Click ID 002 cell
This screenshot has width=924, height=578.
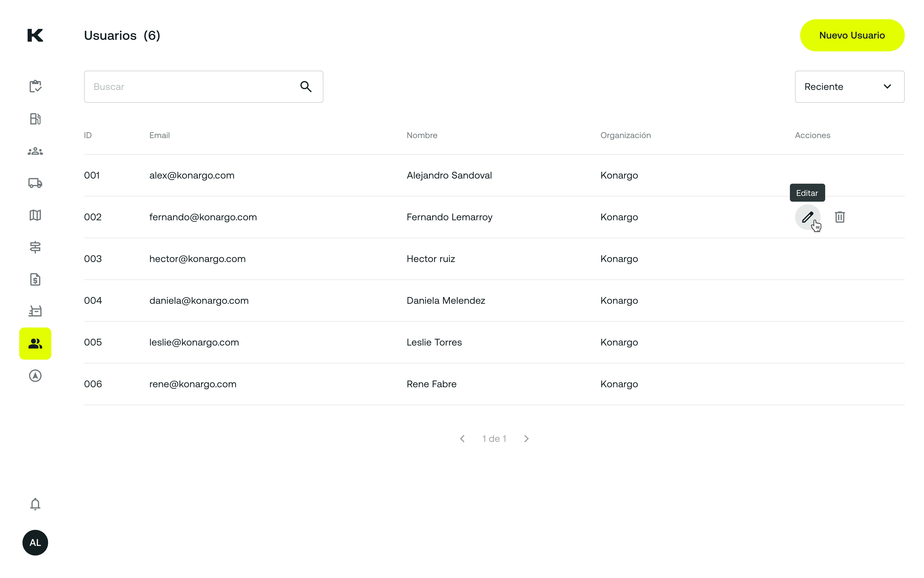93,217
